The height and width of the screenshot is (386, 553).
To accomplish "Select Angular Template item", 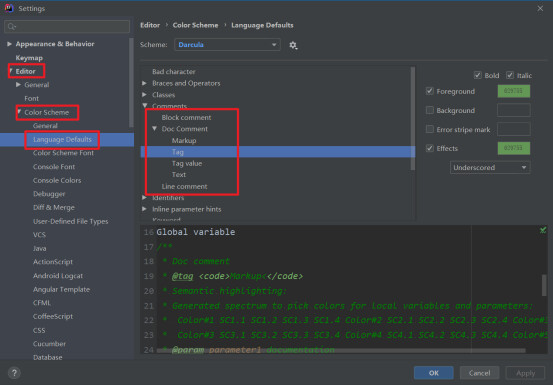I will pos(61,289).
